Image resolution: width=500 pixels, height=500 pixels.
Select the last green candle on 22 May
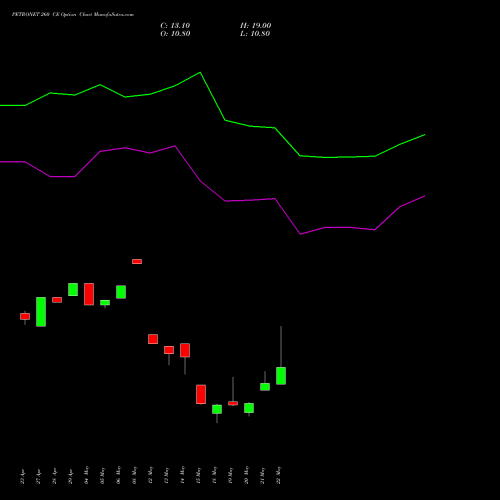click(281, 376)
